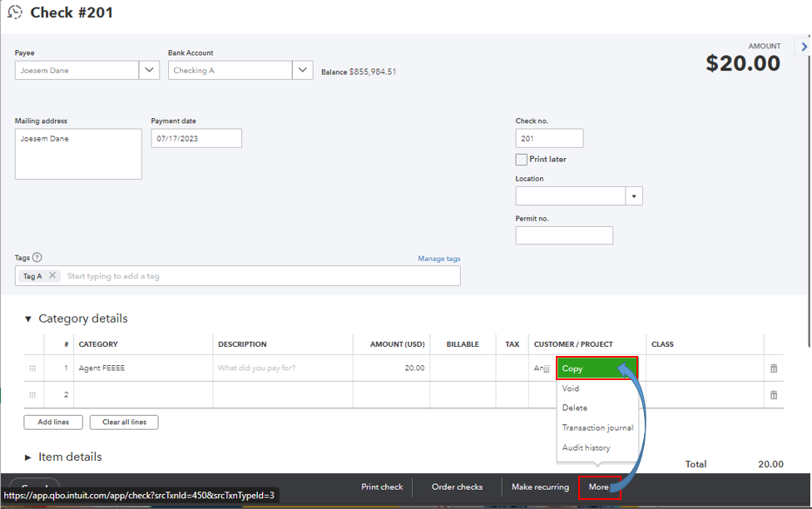Expand the Item details section
812x509 pixels.
[28, 457]
